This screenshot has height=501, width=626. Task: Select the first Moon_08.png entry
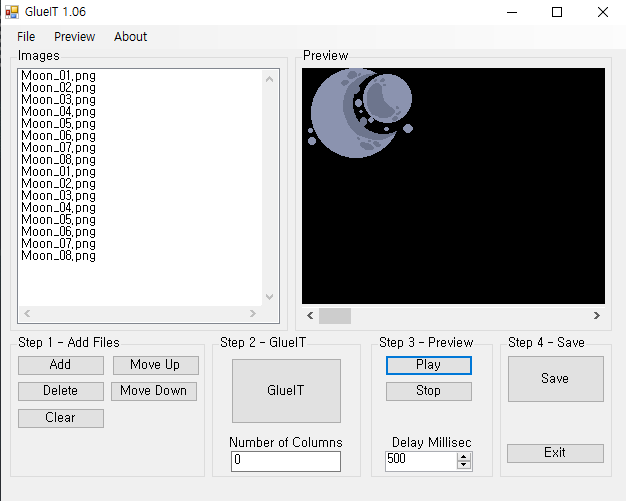click(58, 159)
